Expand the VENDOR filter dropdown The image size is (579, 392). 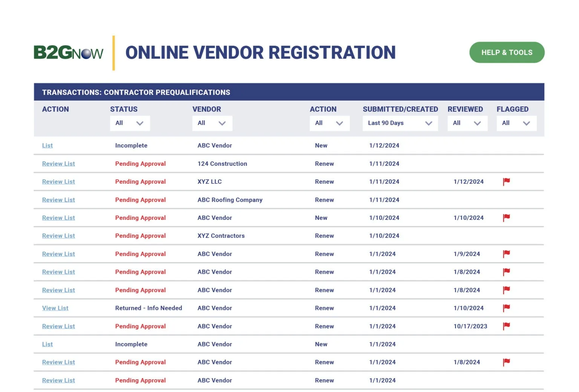point(212,123)
